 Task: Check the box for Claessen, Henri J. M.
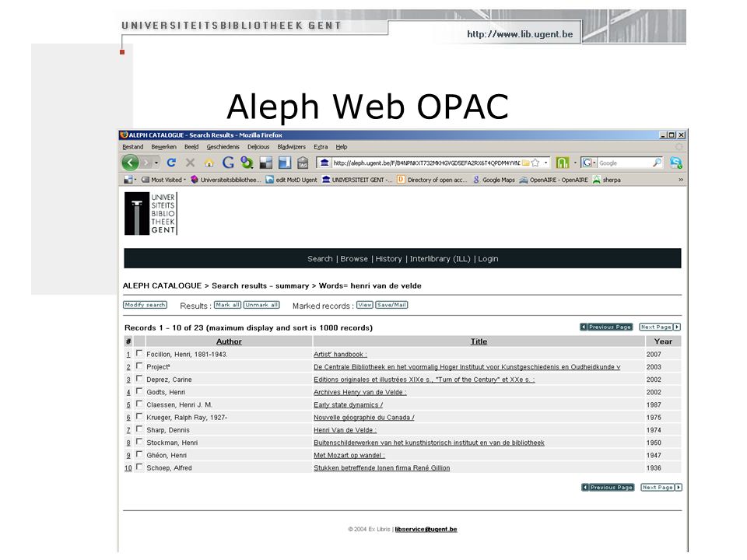[139, 404]
